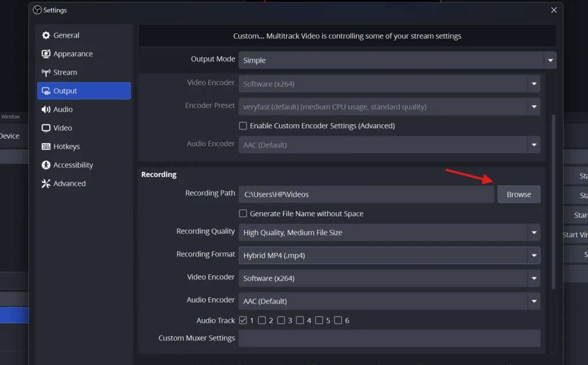Click the Audio Track label

[216, 320]
